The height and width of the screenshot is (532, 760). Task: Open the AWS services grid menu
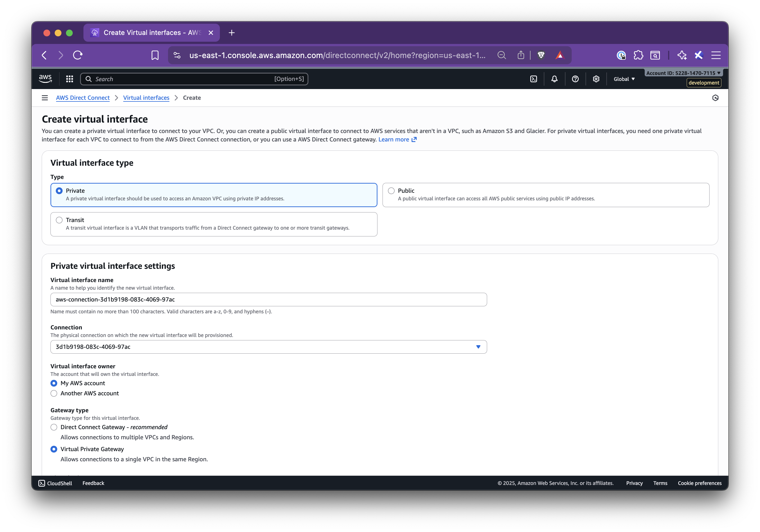(x=69, y=79)
